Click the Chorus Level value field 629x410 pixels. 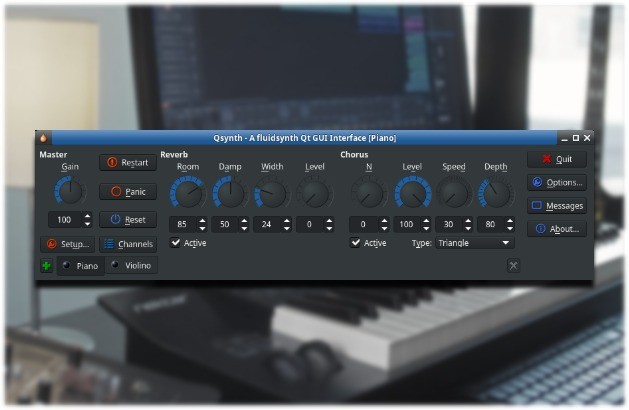(406, 224)
